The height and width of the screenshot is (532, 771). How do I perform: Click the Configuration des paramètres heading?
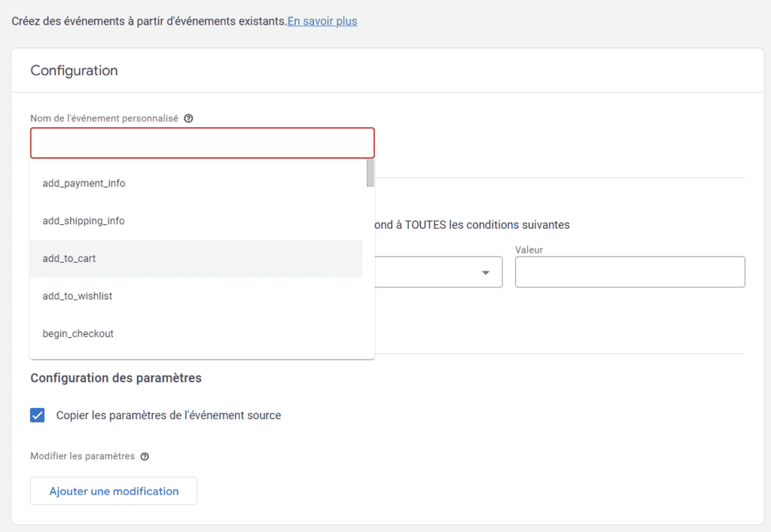(x=114, y=378)
